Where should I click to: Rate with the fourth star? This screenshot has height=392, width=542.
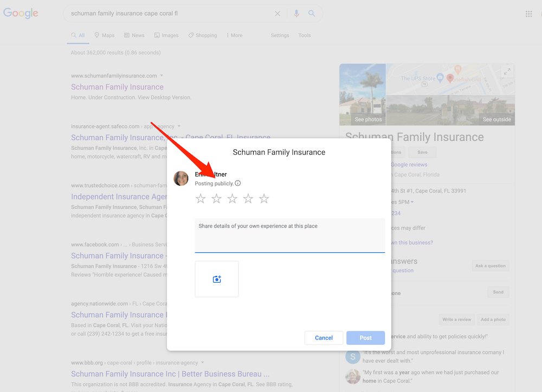248,199
